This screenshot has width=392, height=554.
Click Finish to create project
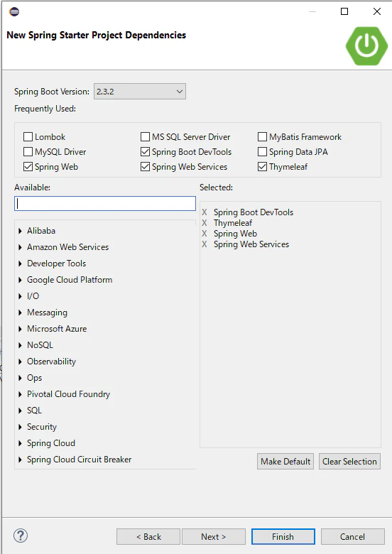point(283,537)
